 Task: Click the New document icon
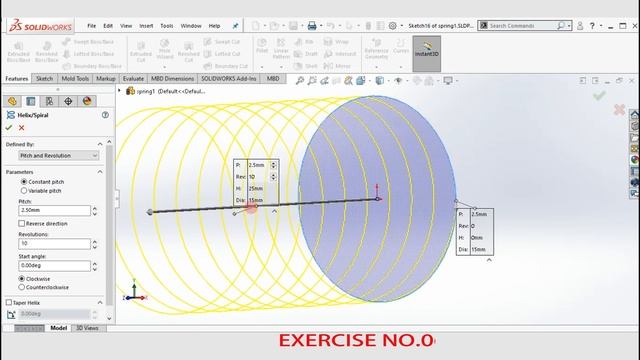pyautogui.click(x=256, y=26)
